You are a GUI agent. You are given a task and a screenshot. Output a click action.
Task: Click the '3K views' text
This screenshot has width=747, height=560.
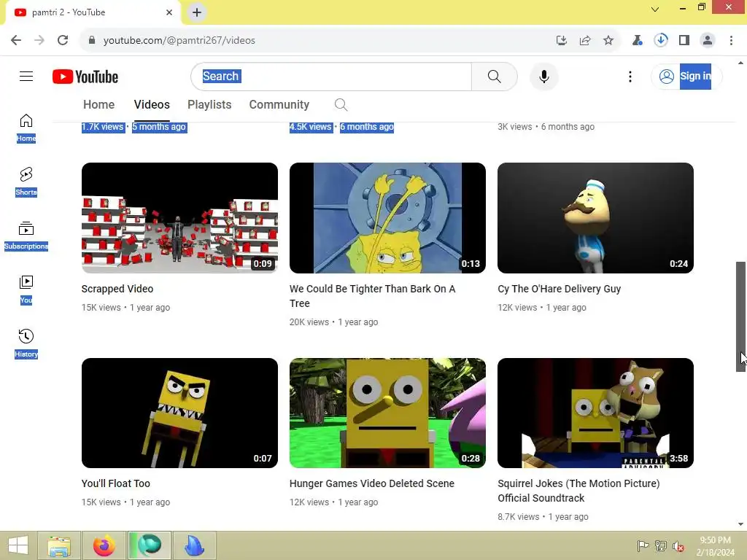pyautogui.click(x=515, y=127)
